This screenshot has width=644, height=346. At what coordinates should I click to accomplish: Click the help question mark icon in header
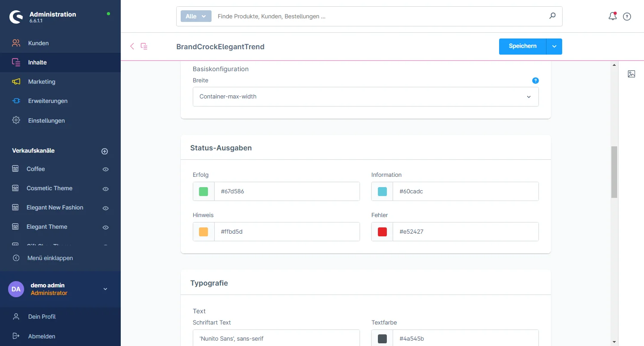click(x=627, y=17)
